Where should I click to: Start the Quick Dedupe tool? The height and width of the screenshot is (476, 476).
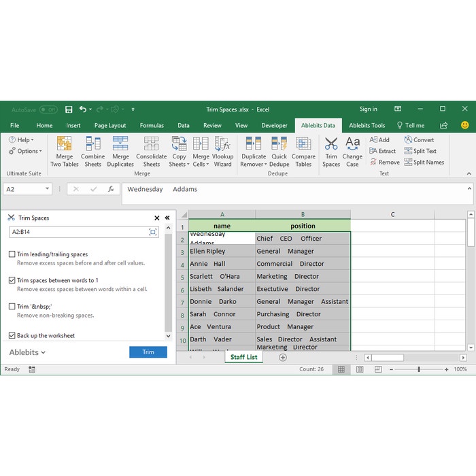tap(279, 152)
